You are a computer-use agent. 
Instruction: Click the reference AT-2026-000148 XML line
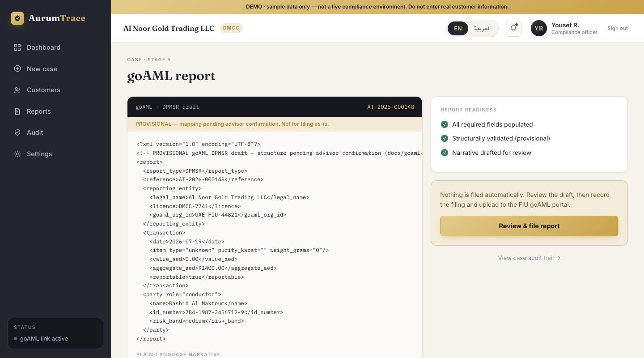pos(203,179)
